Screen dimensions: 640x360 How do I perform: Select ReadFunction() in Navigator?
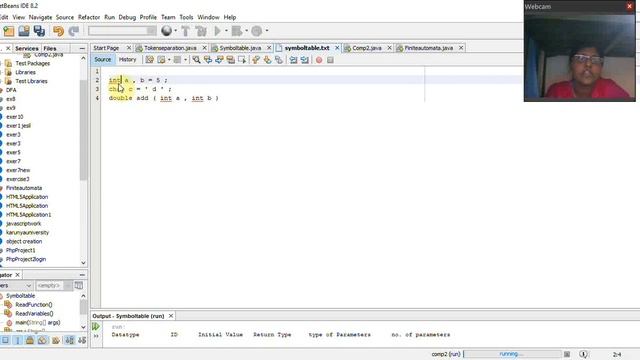[34, 304]
